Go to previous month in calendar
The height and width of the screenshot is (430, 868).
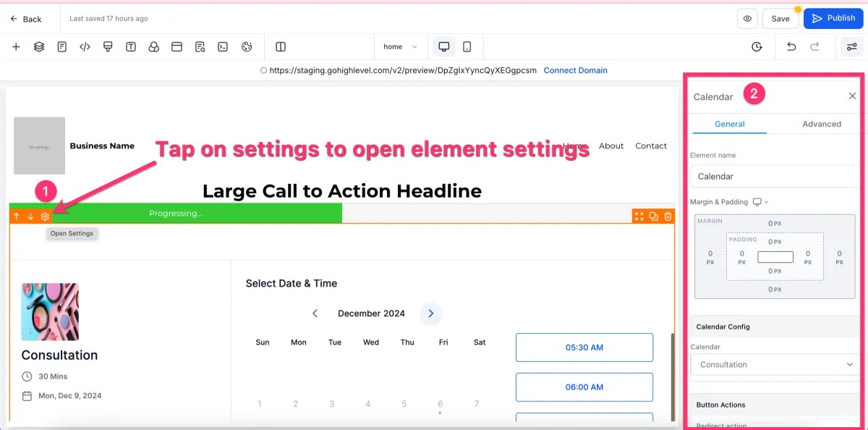click(x=315, y=313)
